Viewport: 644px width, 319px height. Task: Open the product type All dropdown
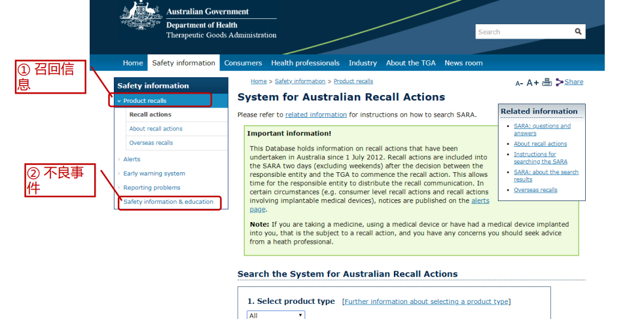point(276,315)
